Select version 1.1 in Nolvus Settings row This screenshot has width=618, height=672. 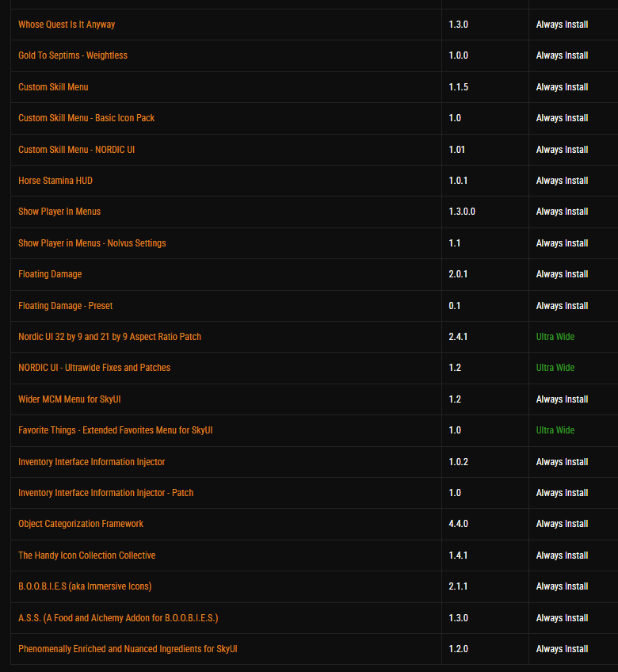click(x=455, y=243)
